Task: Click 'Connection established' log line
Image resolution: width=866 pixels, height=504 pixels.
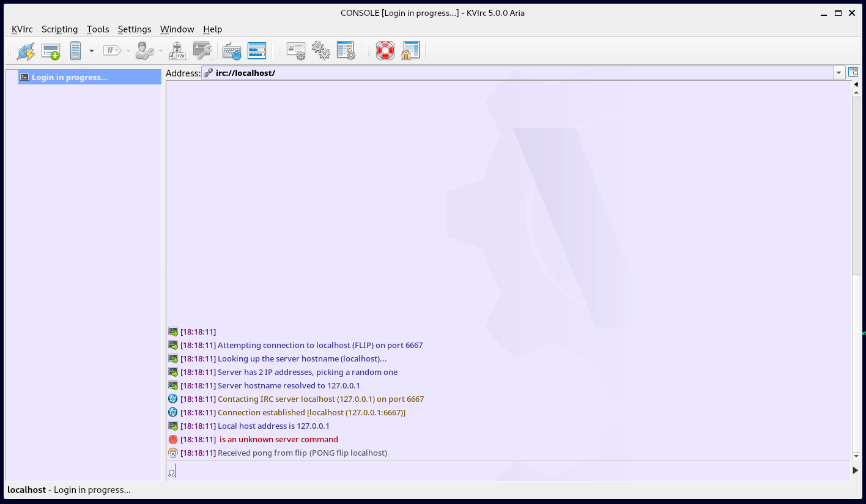Action: click(x=311, y=412)
